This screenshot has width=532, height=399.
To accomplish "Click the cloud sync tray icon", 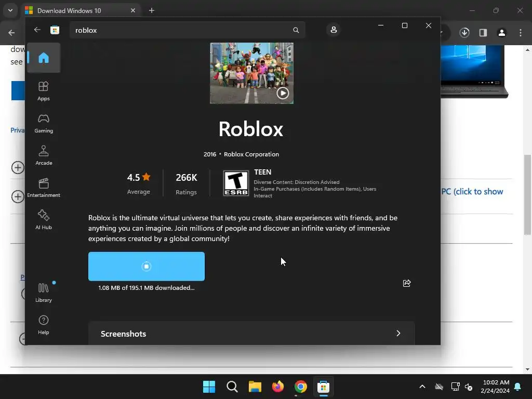I will click(x=439, y=387).
